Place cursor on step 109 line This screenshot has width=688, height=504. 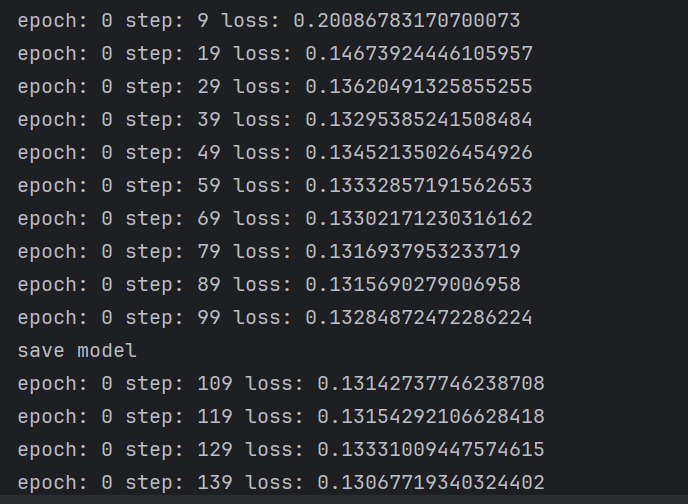click(x=281, y=383)
